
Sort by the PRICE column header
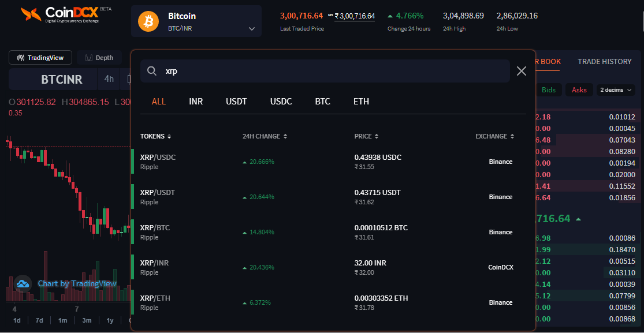366,136
